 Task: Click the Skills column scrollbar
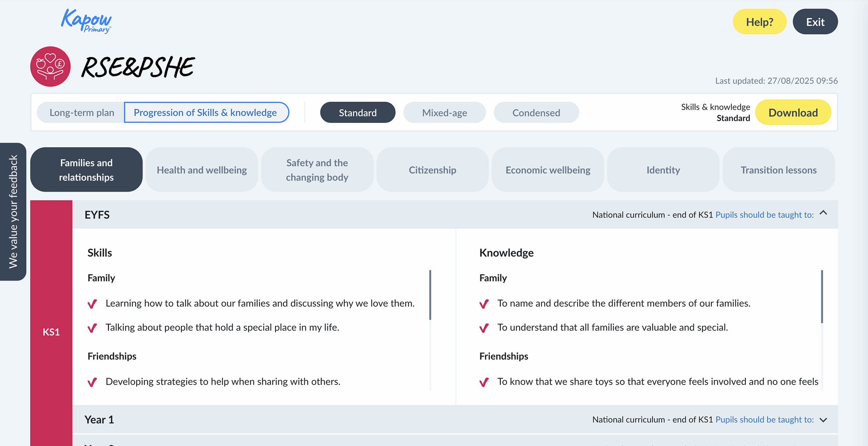tap(430, 295)
